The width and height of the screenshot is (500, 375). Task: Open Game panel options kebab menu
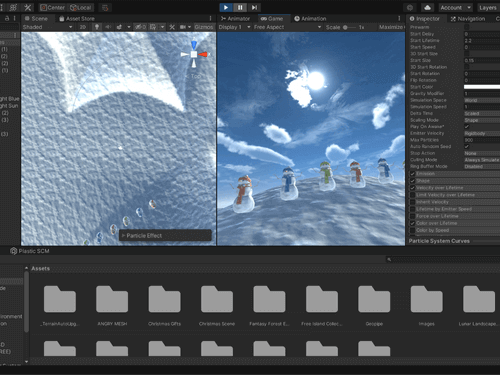(399, 19)
